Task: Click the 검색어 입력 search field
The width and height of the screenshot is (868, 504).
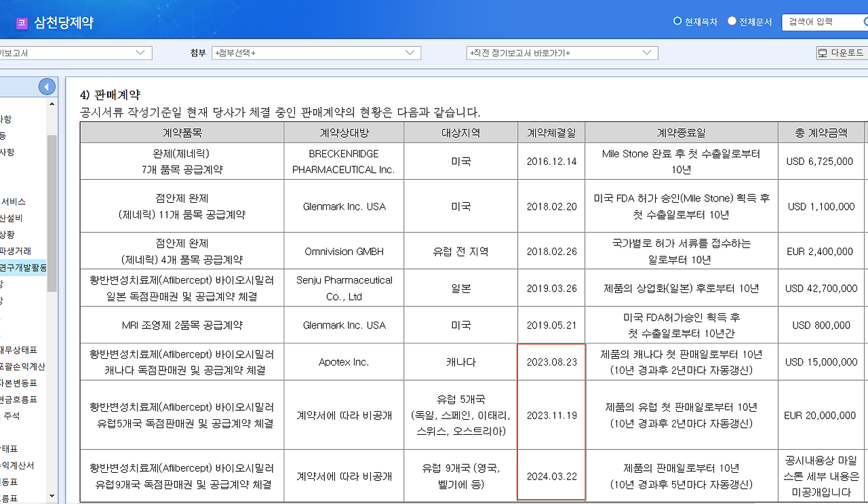Action: click(814, 21)
